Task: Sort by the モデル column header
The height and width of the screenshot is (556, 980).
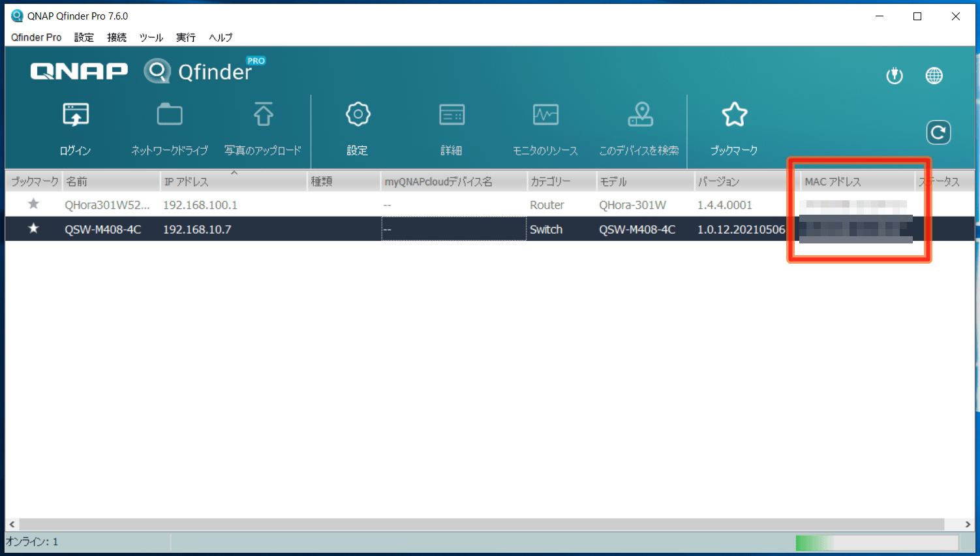Action: click(645, 181)
